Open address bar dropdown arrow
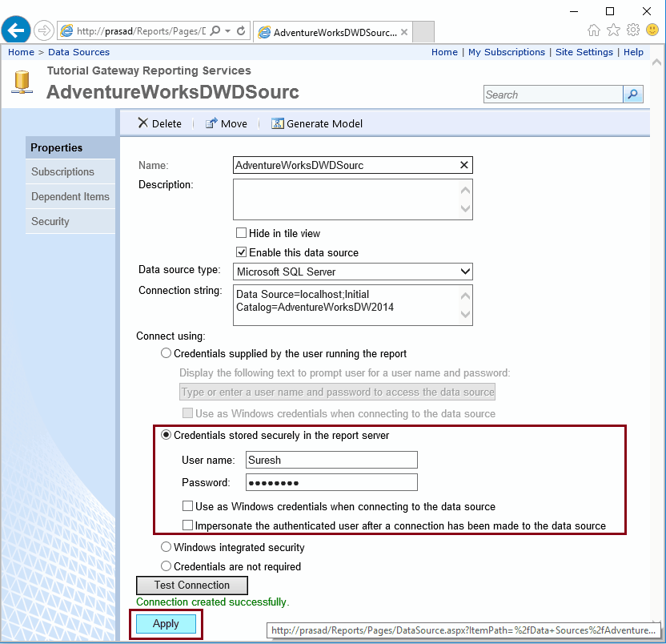Viewport: 666px width, 644px height. click(x=227, y=30)
